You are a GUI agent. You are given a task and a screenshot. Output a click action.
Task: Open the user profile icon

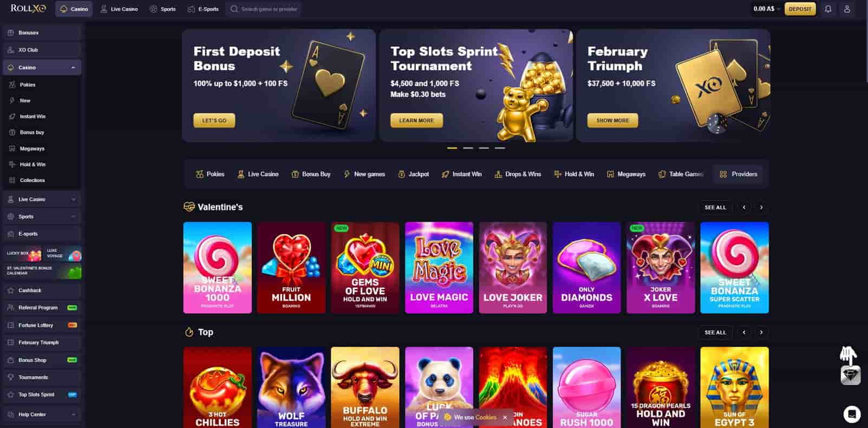pyautogui.click(x=847, y=9)
